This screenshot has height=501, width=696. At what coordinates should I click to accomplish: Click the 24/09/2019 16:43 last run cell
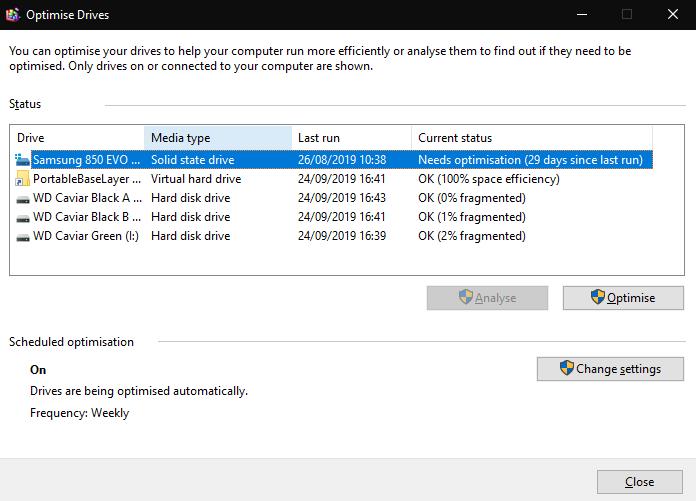[342, 198]
